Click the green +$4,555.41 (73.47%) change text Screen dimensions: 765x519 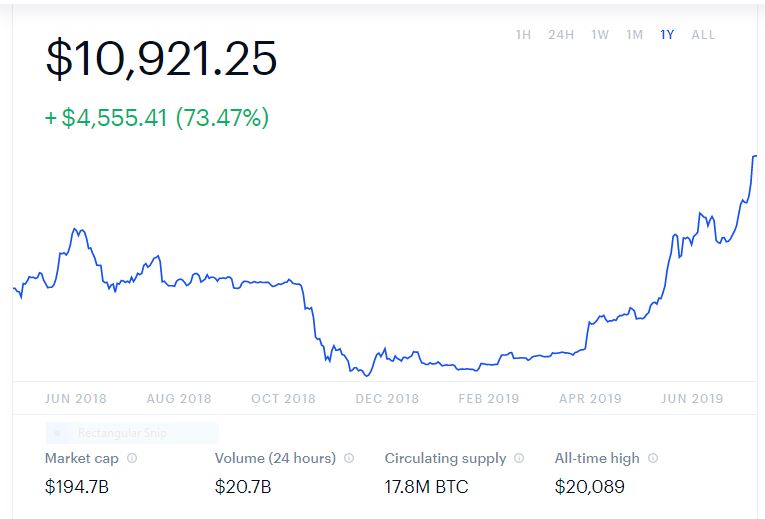tap(157, 118)
